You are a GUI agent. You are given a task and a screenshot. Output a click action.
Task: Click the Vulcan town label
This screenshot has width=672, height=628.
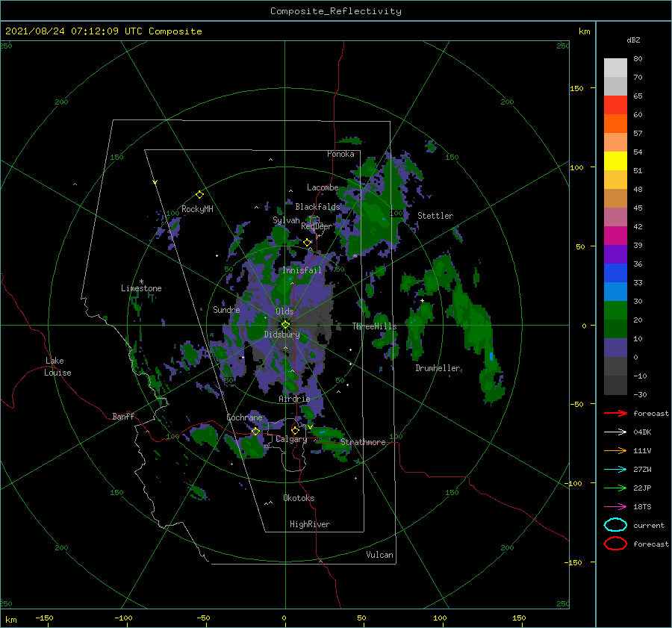[x=380, y=555]
